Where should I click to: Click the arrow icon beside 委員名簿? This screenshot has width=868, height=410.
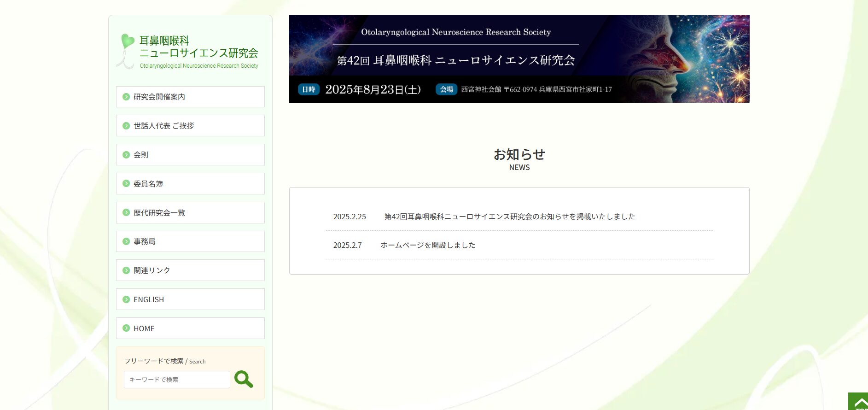(x=126, y=184)
